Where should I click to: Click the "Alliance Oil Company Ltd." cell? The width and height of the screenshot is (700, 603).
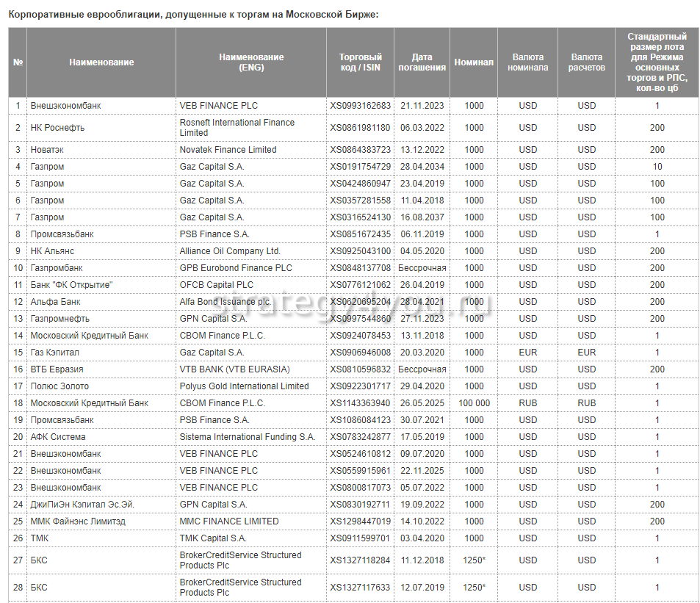(x=230, y=251)
